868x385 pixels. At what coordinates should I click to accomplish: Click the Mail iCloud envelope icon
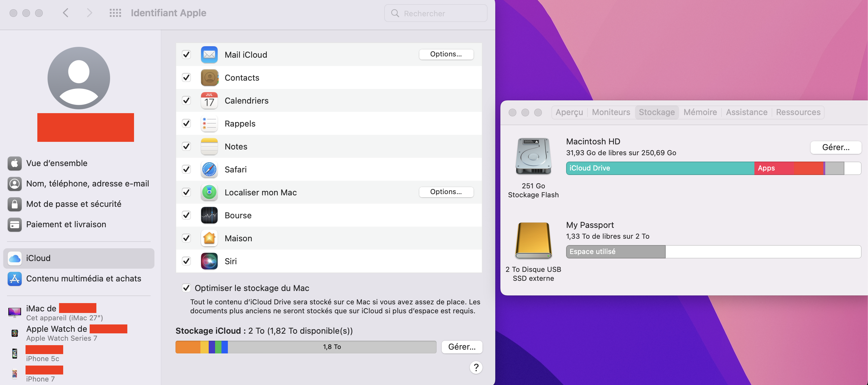(x=209, y=54)
